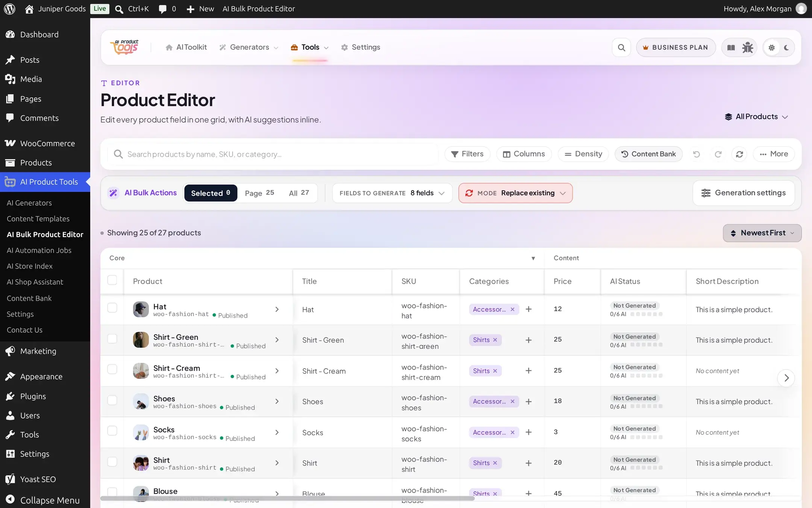Check the Shirt - Green row checkbox
The height and width of the screenshot is (508, 812).
112,339
